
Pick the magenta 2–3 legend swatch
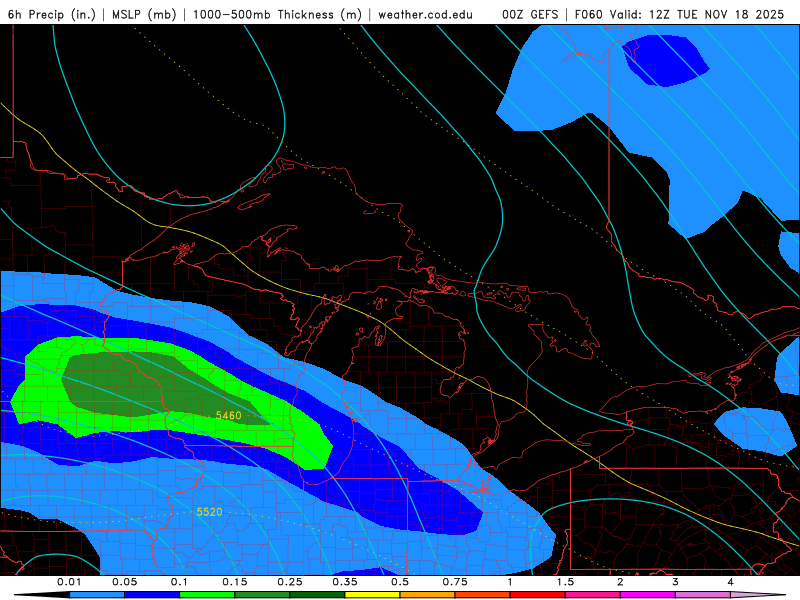(648, 595)
